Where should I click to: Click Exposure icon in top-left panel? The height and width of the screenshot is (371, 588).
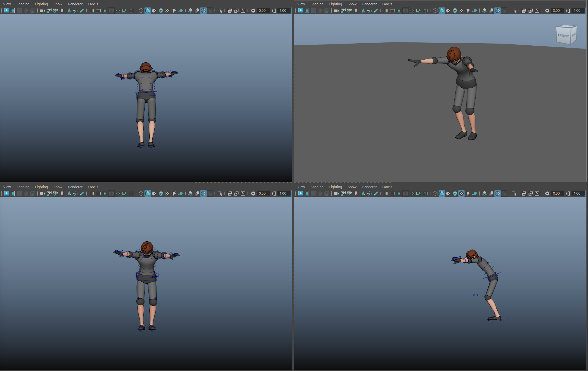(x=253, y=10)
